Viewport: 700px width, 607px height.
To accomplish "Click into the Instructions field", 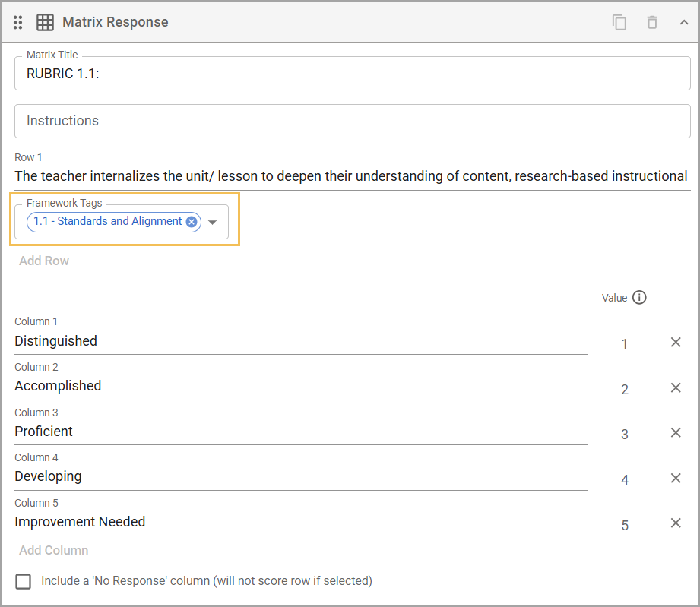I will coord(352,121).
